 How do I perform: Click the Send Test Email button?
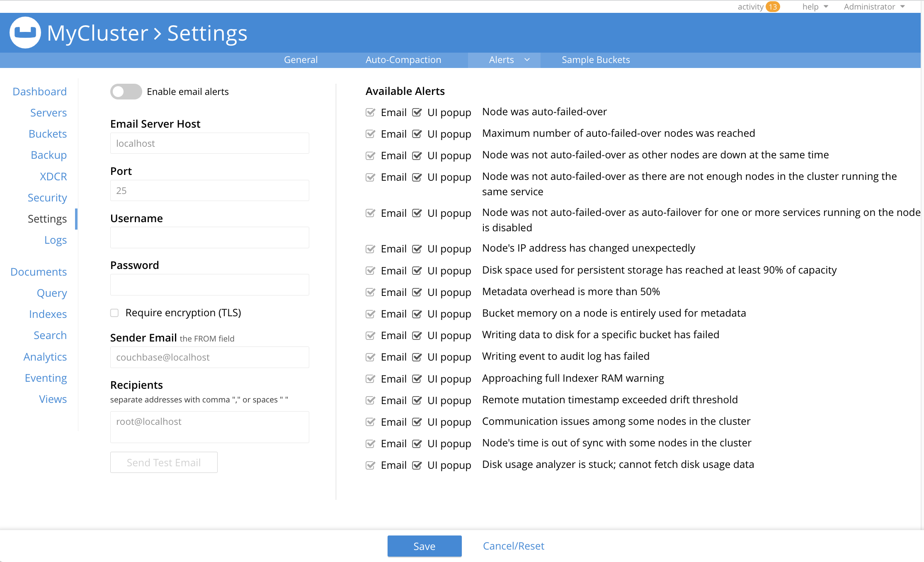coord(164,462)
